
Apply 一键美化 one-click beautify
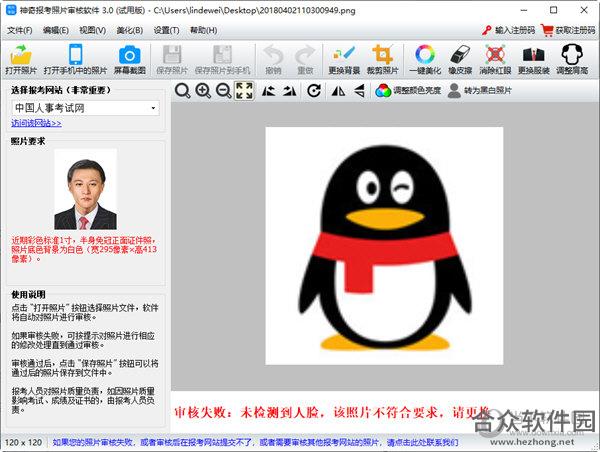click(425, 59)
